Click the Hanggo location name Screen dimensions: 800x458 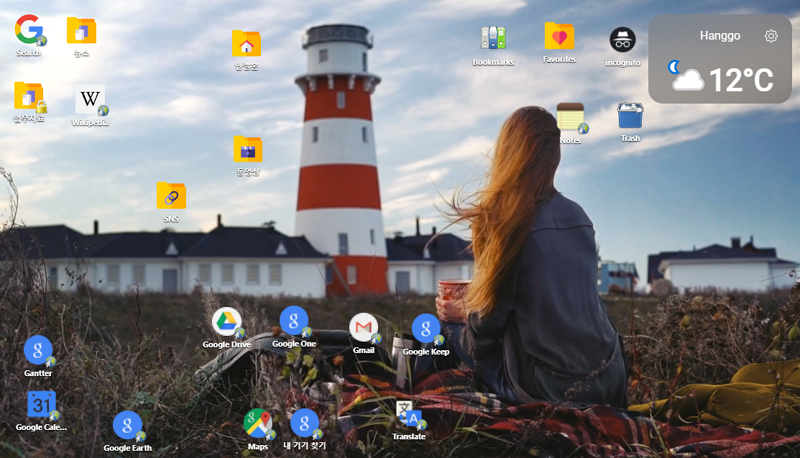(720, 36)
